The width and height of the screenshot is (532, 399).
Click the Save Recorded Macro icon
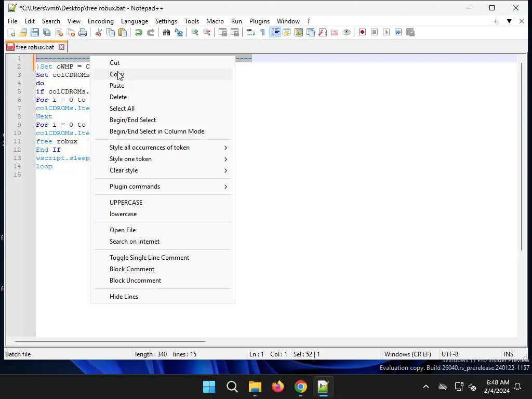coord(410,32)
